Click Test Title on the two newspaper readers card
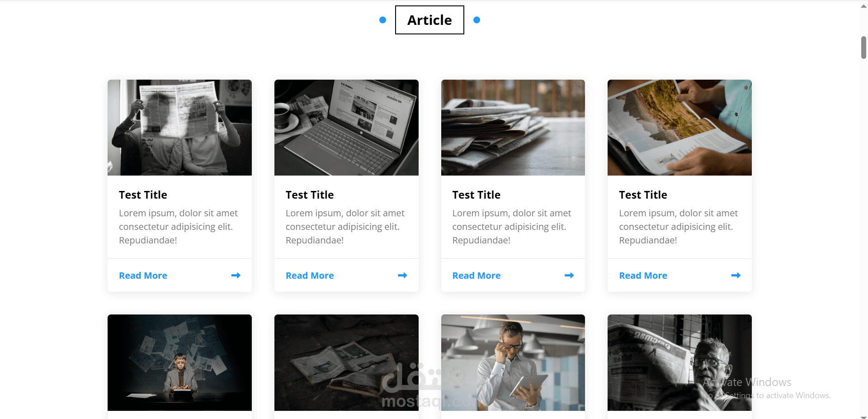 click(143, 195)
